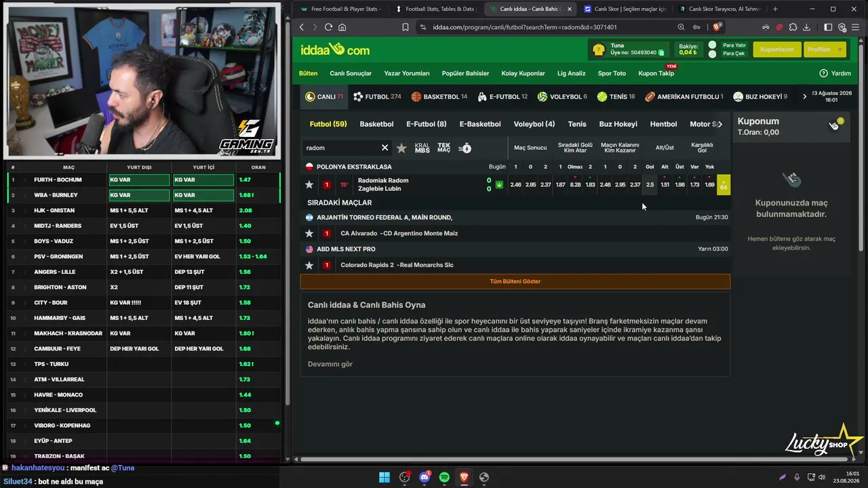Open the Profilim dropdown
Image resolution: width=868 pixels, height=488 pixels.
[x=824, y=49]
